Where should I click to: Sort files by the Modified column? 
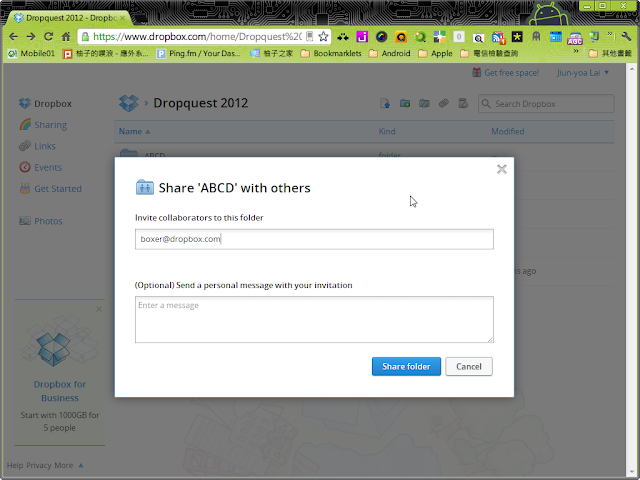click(508, 131)
